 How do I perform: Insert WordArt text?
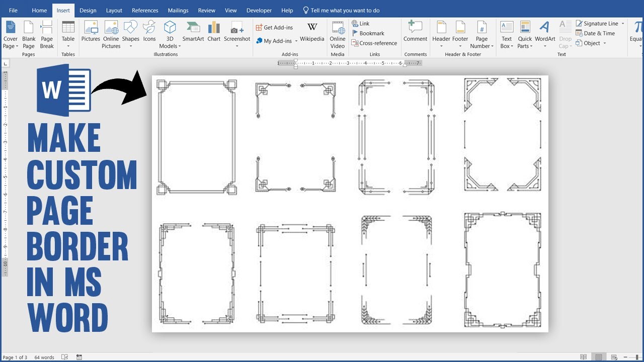pyautogui.click(x=545, y=35)
